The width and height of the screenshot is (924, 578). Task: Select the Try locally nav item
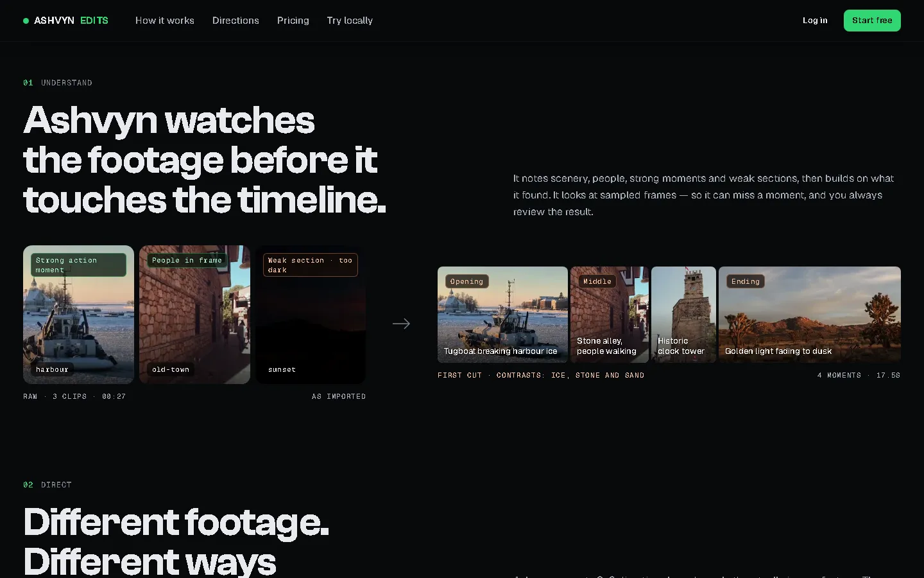point(350,21)
